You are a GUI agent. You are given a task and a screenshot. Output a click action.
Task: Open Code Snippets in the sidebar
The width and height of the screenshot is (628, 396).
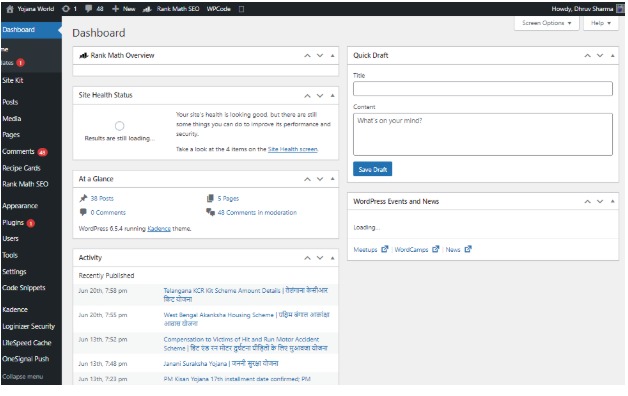click(x=24, y=288)
